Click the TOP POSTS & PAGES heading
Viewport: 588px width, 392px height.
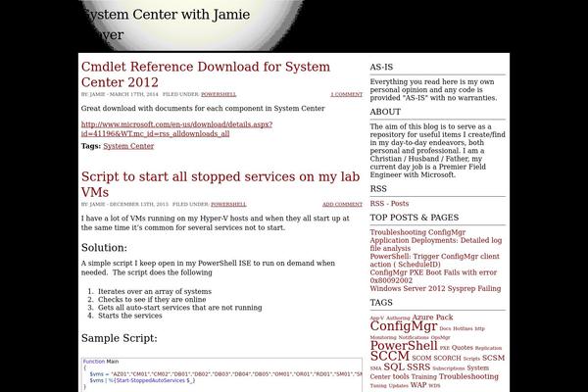[415, 218]
